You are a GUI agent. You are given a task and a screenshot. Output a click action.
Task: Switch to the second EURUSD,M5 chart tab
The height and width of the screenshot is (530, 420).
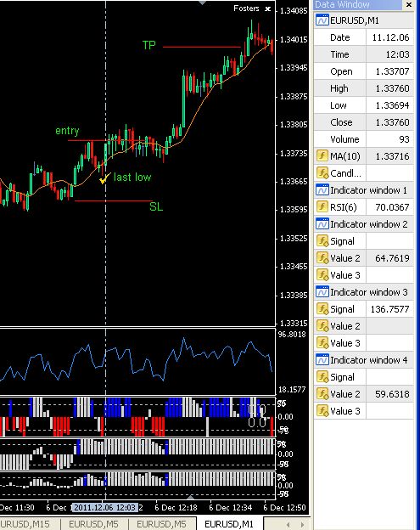[161, 523]
